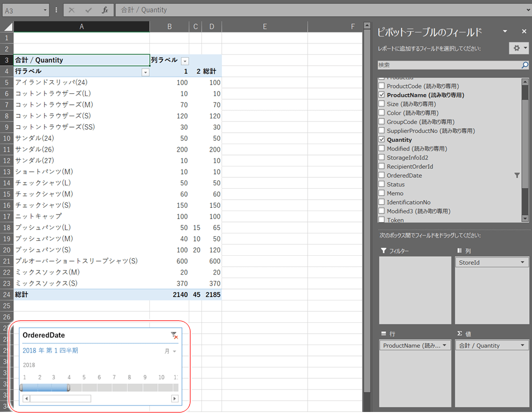Image resolution: width=532 pixels, height=416 pixels.
Task: Click the timeline horizontal scrollbar thumb
Action: point(61,398)
